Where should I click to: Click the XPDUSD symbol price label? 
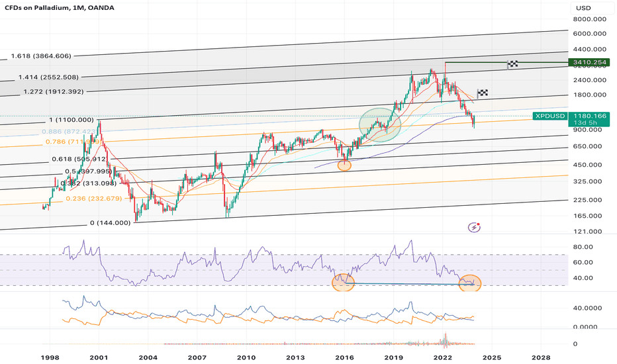[550, 116]
